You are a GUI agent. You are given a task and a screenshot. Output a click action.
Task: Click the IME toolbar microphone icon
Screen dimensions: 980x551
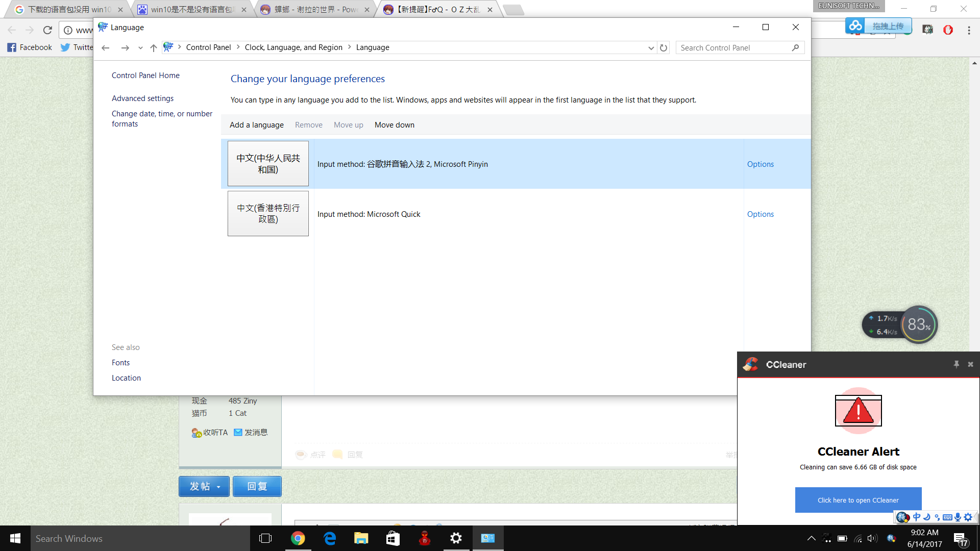[x=958, y=517]
